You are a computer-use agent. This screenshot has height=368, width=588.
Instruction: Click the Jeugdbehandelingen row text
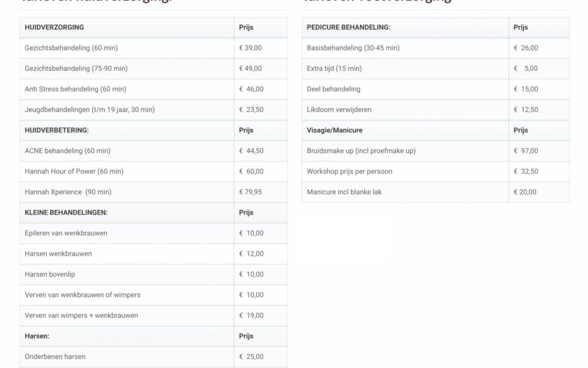(x=90, y=110)
